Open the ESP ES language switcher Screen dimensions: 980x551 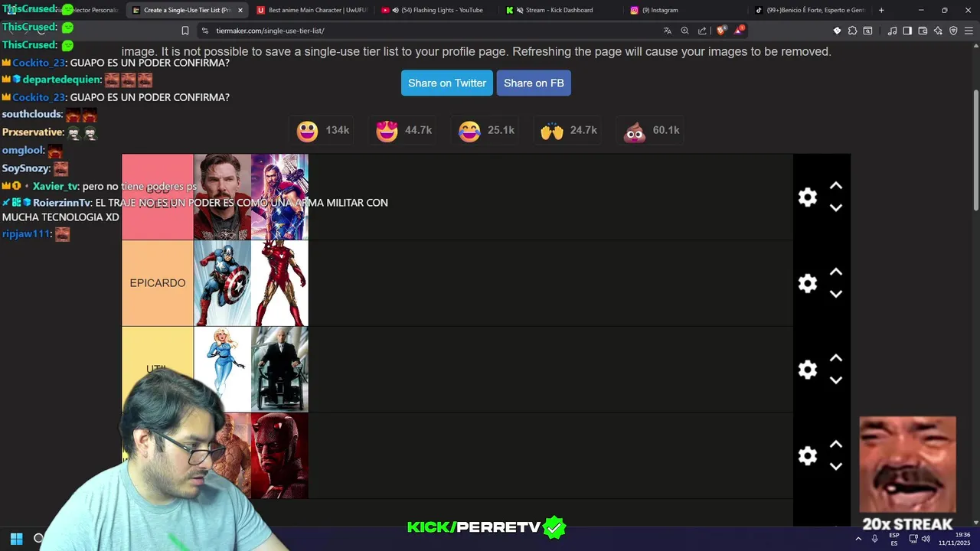894,539
